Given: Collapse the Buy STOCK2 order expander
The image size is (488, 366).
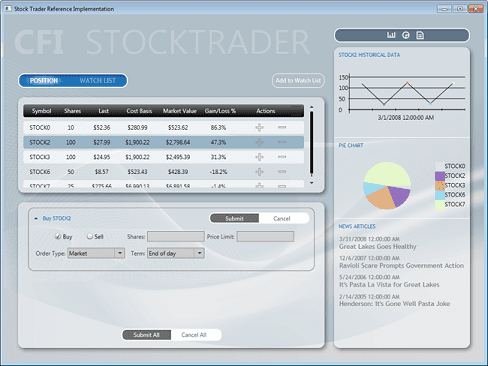Looking at the screenshot, I should pyautogui.click(x=36, y=219).
